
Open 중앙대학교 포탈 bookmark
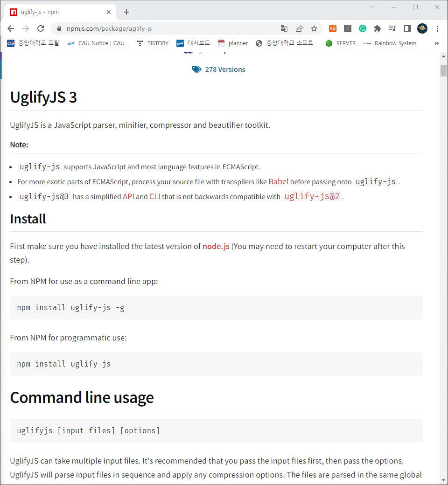tap(33, 43)
